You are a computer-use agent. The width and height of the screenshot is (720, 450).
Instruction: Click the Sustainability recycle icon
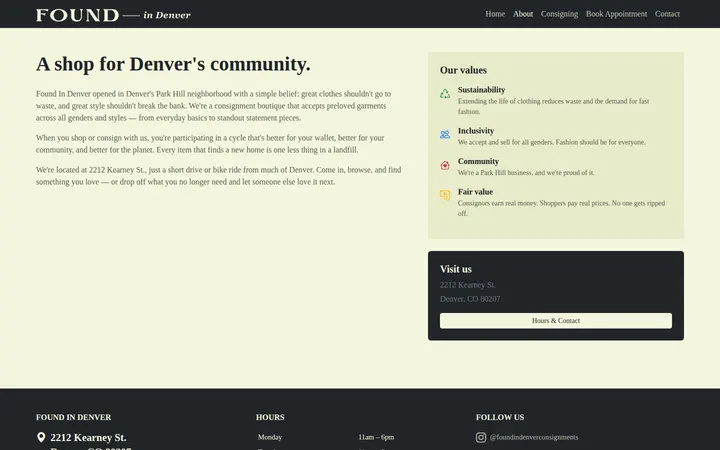pyautogui.click(x=445, y=94)
